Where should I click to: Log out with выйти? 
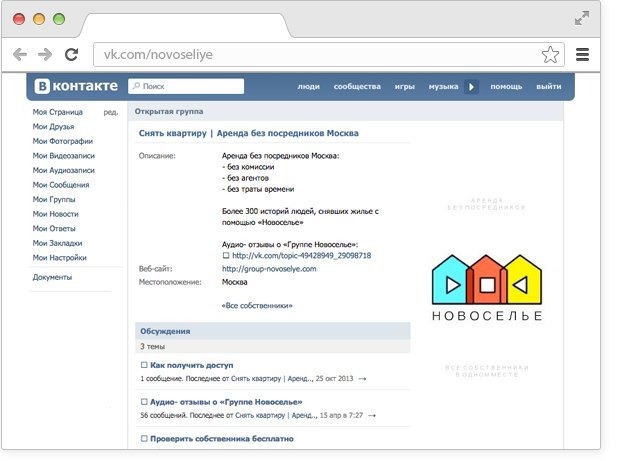(548, 87)
